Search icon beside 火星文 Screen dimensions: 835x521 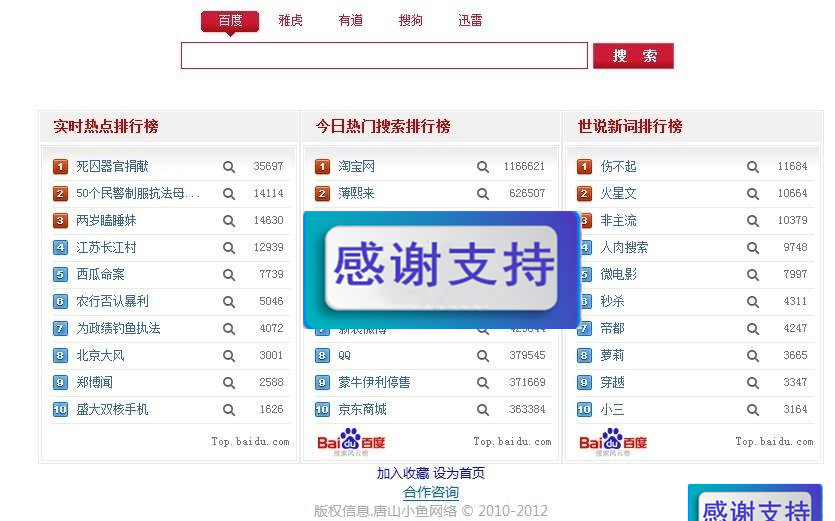pos(753,194)
